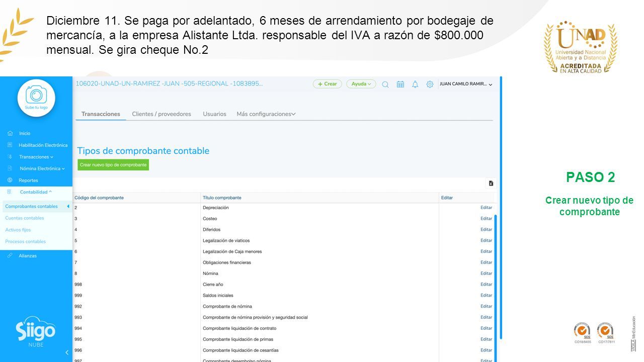Click the Inicio sidebar label
This screenshot has width=644, height=362.
point(25,133)
